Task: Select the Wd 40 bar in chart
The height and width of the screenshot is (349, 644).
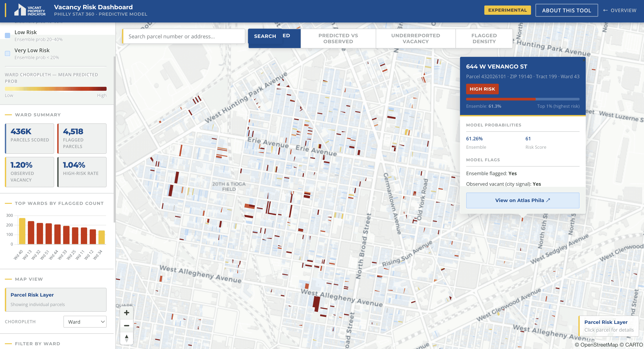Action: click(22, 231)
